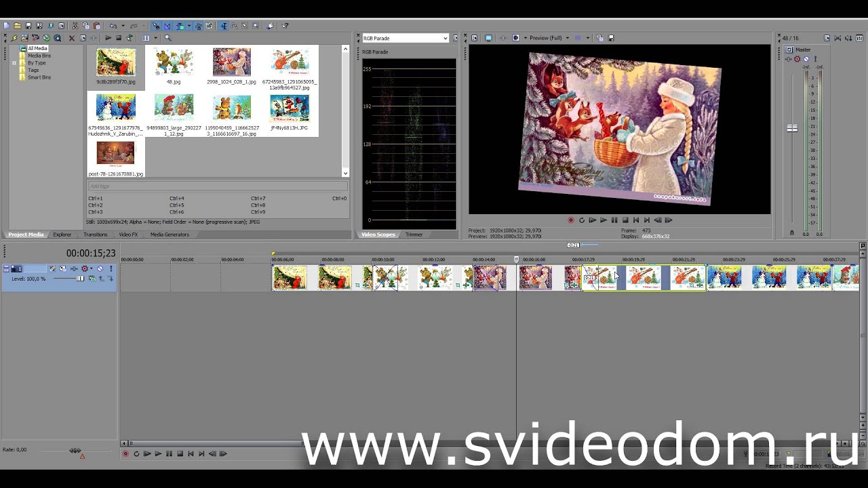Image resolution: width=868 pixels, height=488 pixels.
Task: Click the What's This help icon
Action: tap(285, 26)
